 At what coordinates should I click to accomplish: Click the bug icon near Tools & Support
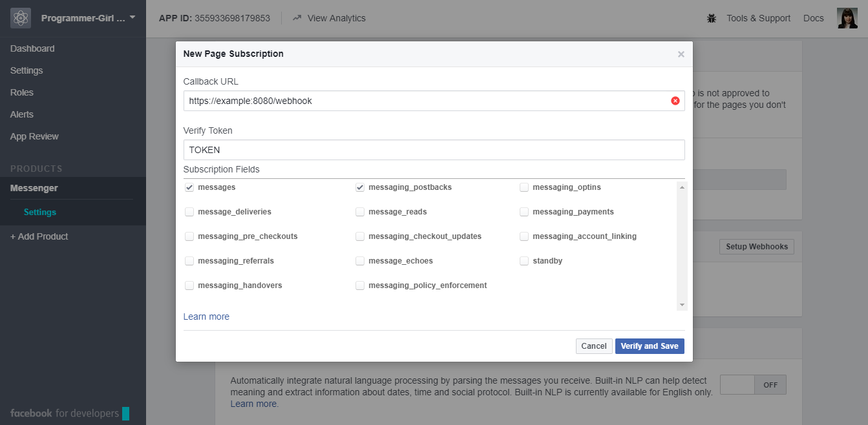(x=712, y=19)
